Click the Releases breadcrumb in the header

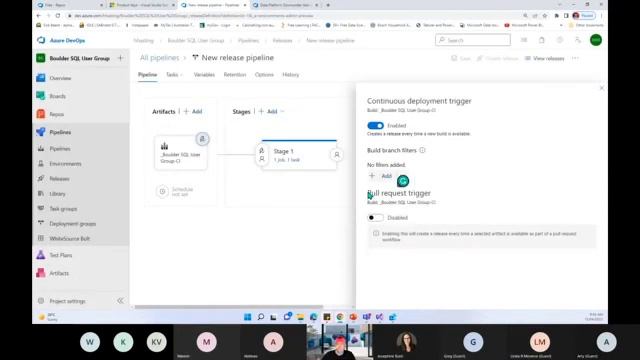(282, 40)
